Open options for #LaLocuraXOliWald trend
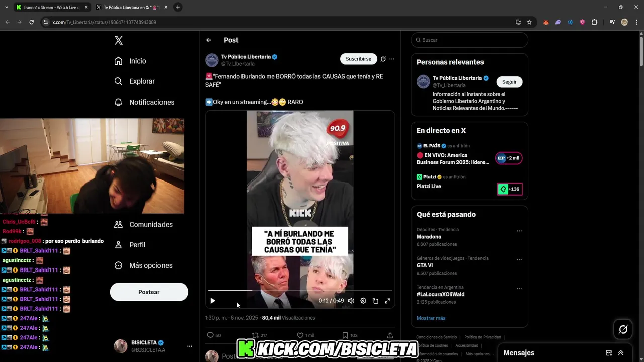Image resolution: width=644 pixels, height=362 pixels. (519, 289)
